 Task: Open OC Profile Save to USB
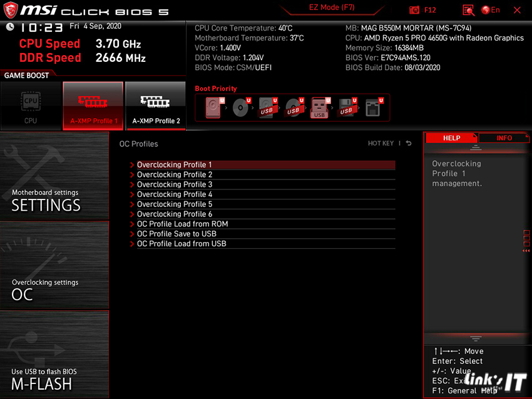click(265, 233)
